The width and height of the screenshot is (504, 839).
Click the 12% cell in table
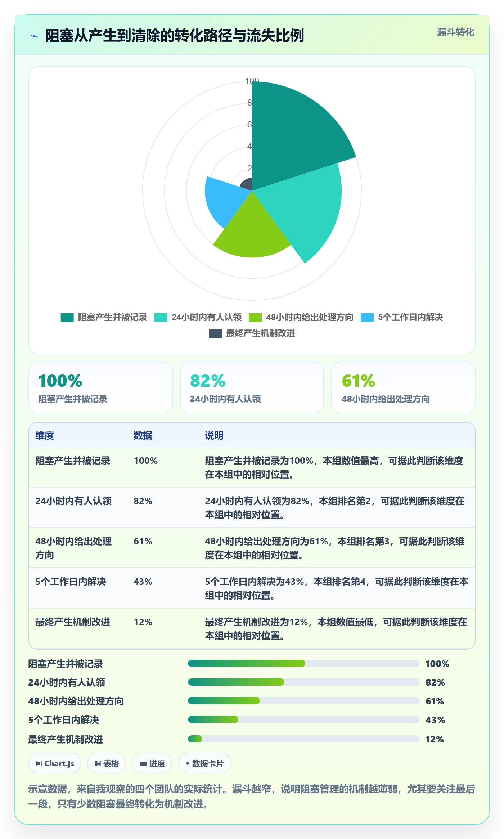tap(143, 622)
